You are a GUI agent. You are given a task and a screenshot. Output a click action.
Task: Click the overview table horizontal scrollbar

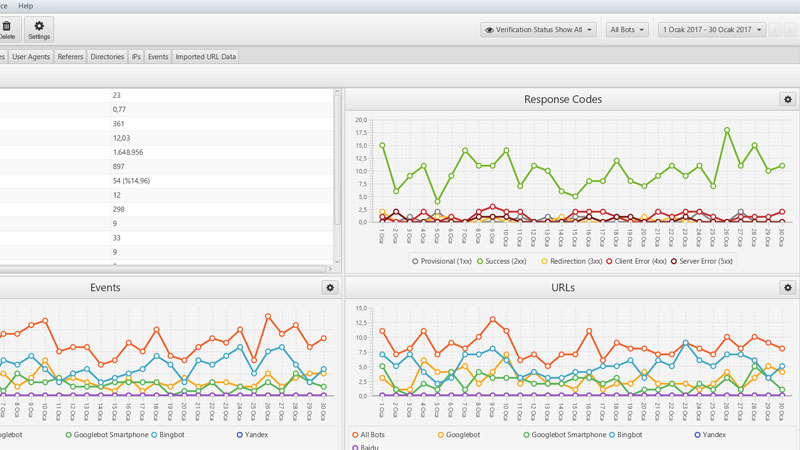point(162,268)
